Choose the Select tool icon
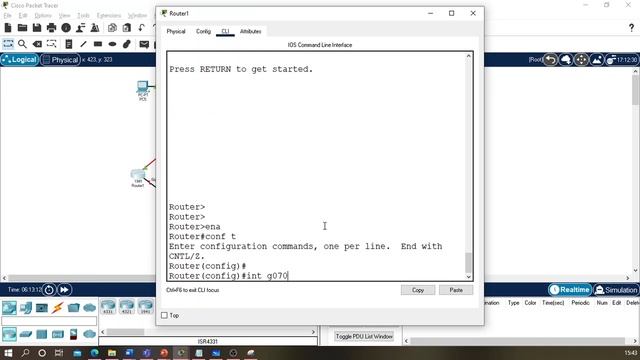Screen dimensions: 640x360 [x=8, y=44]
